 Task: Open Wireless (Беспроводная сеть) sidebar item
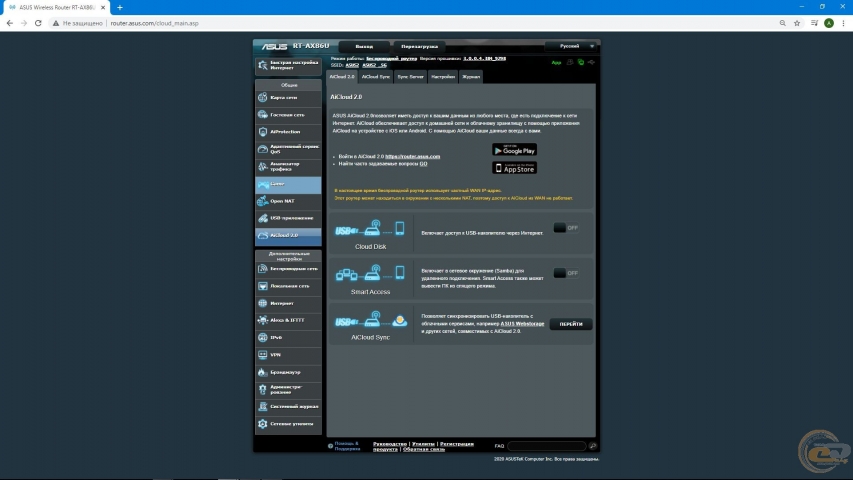coord(288,269)
